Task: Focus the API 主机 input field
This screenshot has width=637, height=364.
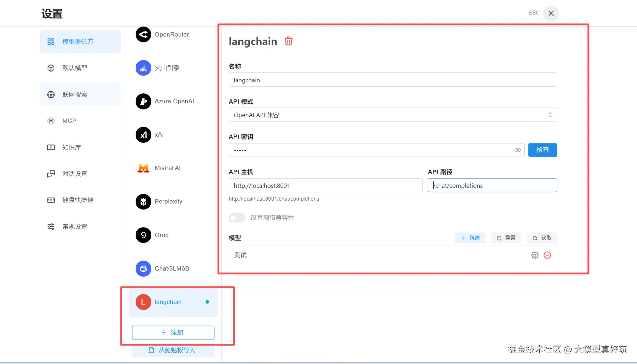Action: pyautogui.click(x=326, y=185)
